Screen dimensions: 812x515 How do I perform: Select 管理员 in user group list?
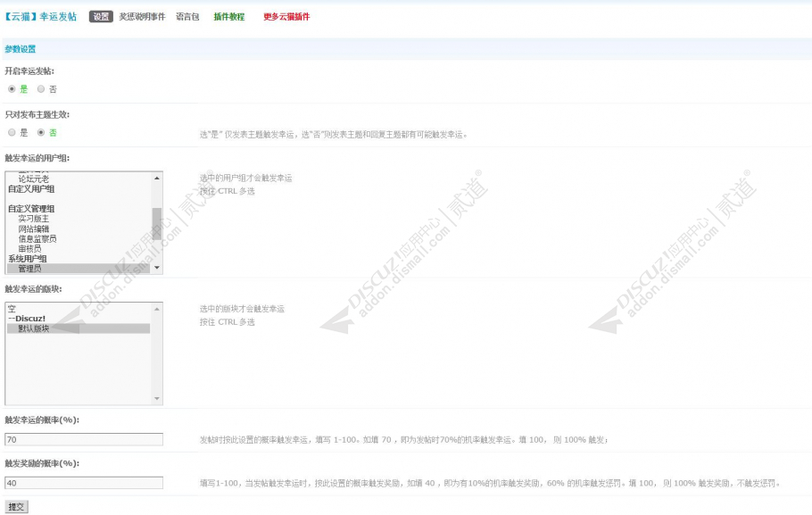[x=79, y=269]
